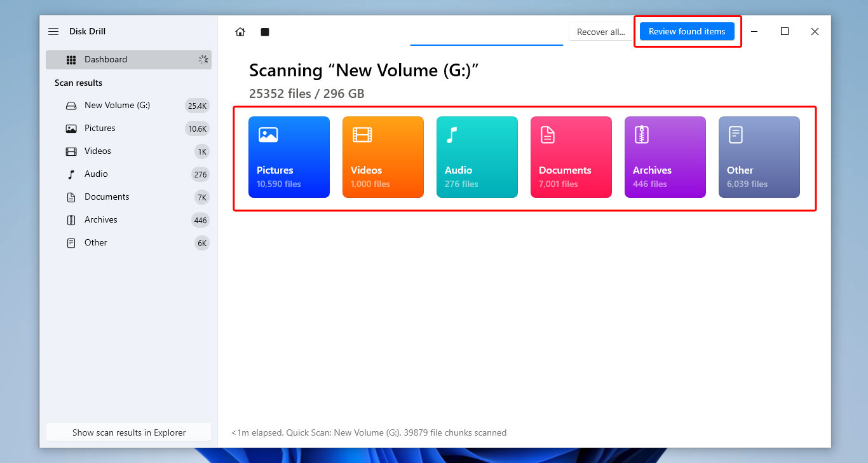This screenshot has width=868, height=463.
Task: Open Audio in the sidebar
Action: pyautogui.click(x=128, y=174)
